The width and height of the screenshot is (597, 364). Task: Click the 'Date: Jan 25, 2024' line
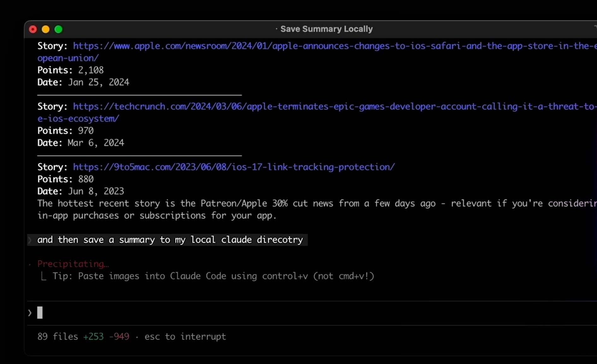pyautogui.click(x=83, y=82)
